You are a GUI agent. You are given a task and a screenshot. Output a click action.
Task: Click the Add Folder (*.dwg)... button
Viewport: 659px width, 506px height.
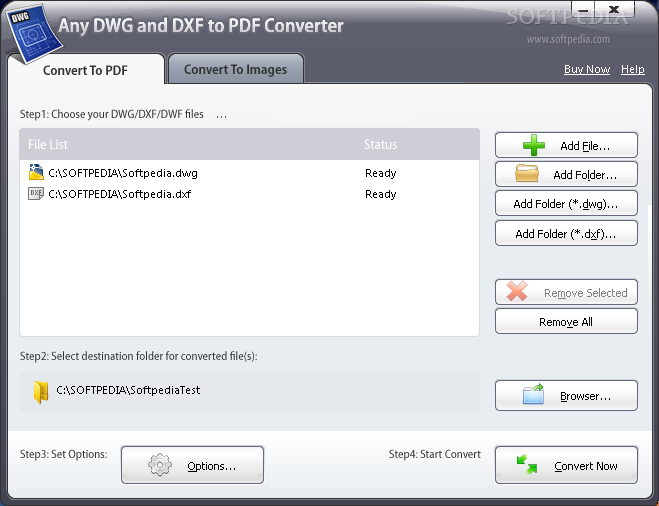coord(566,204)
